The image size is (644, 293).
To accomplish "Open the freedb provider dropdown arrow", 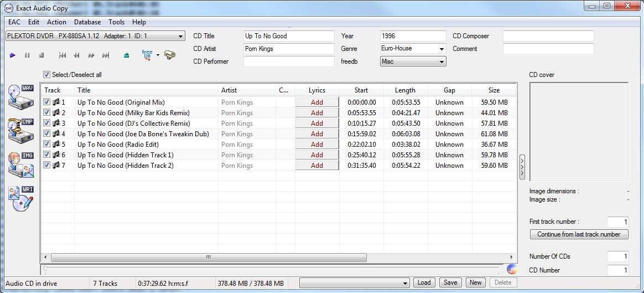I will pos(158,55).
